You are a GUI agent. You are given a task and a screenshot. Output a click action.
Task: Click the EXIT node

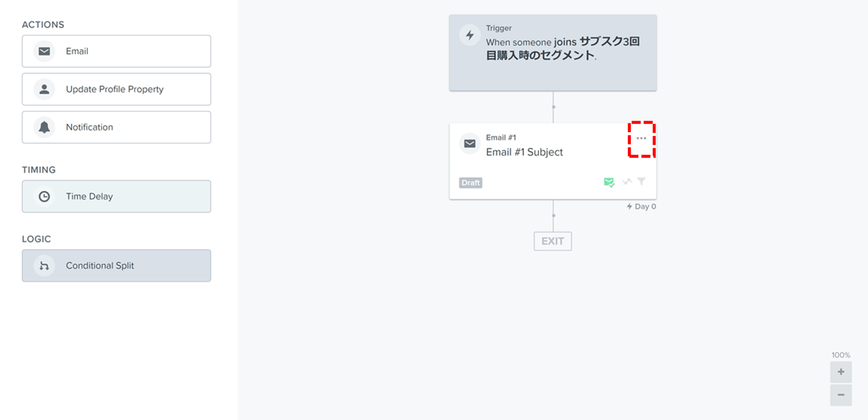pyautogui.click(x=552, y=241)
